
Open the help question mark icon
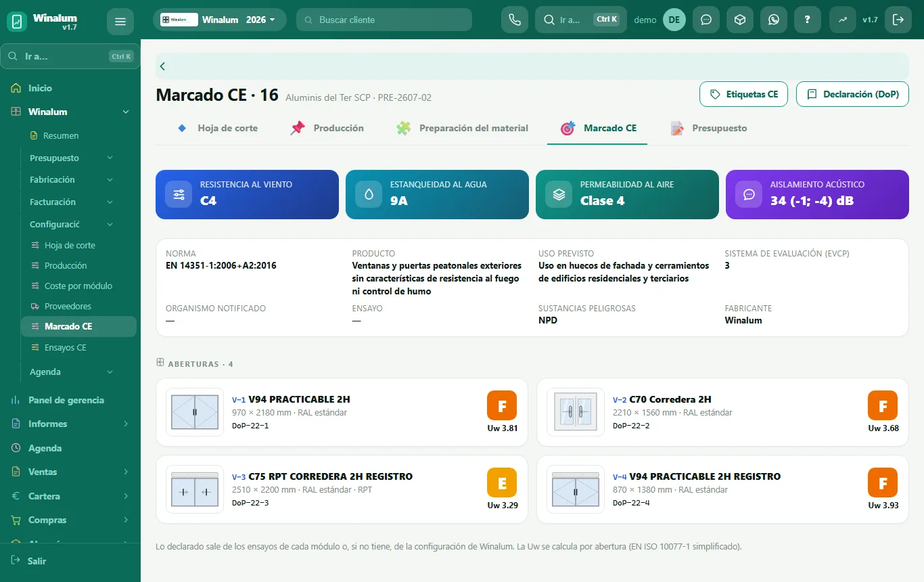click(x=808, y=20)
